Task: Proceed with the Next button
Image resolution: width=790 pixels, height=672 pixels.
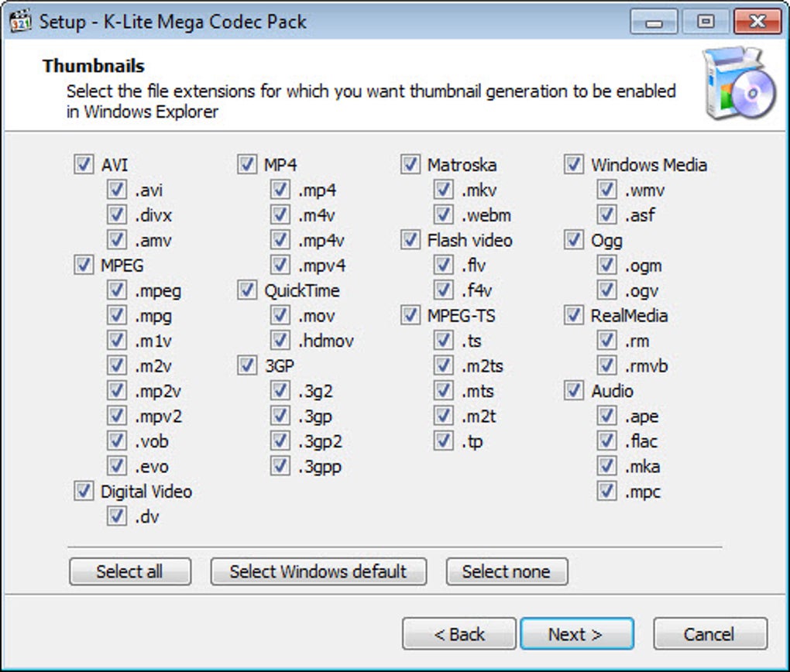Action: [x=576, y=634]
